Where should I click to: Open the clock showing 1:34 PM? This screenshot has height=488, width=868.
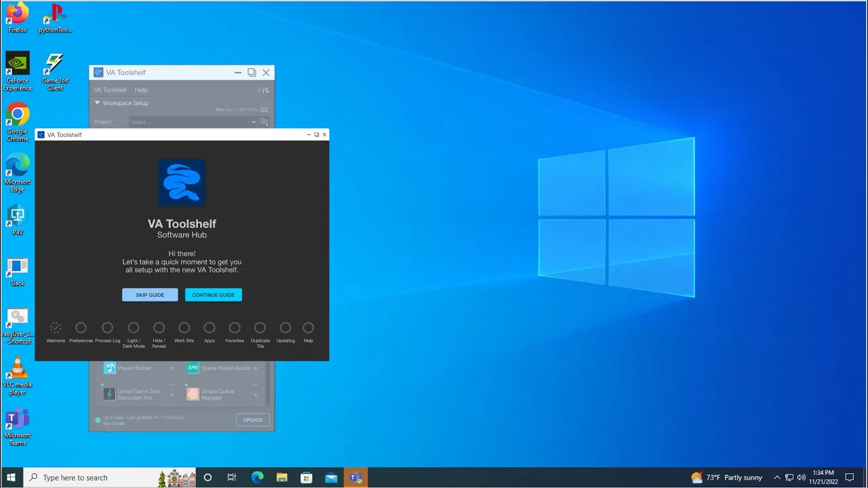point(823,477)
